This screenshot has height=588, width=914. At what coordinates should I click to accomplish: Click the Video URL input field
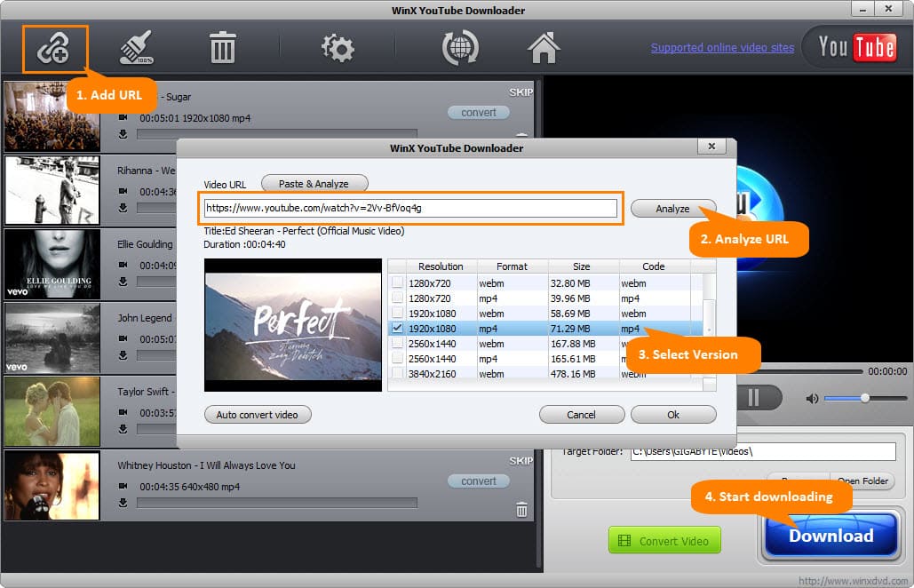click(x=410, y=208)
